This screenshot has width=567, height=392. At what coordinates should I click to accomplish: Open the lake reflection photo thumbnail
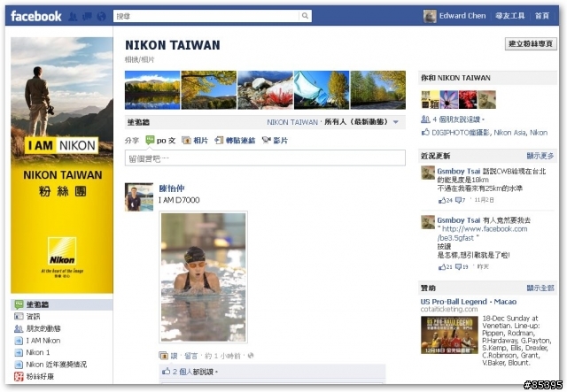tap(152, 90)
